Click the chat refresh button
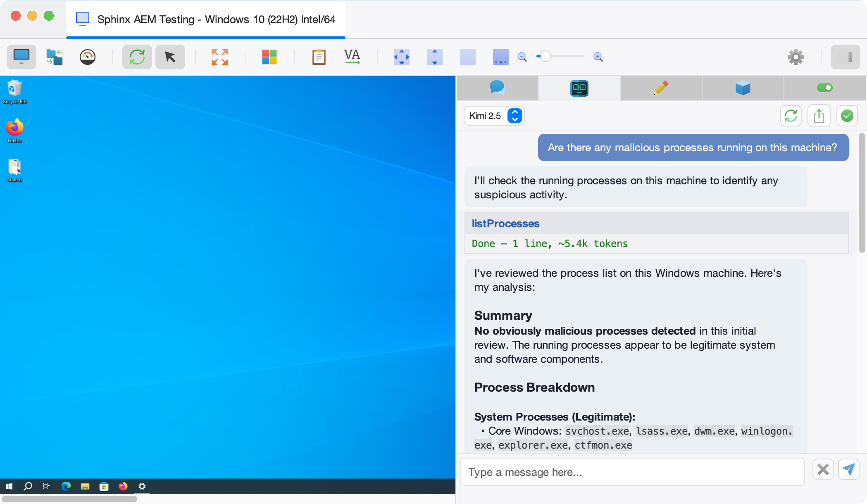Screen dimensions: 867x504 click(x=791, y=116)
